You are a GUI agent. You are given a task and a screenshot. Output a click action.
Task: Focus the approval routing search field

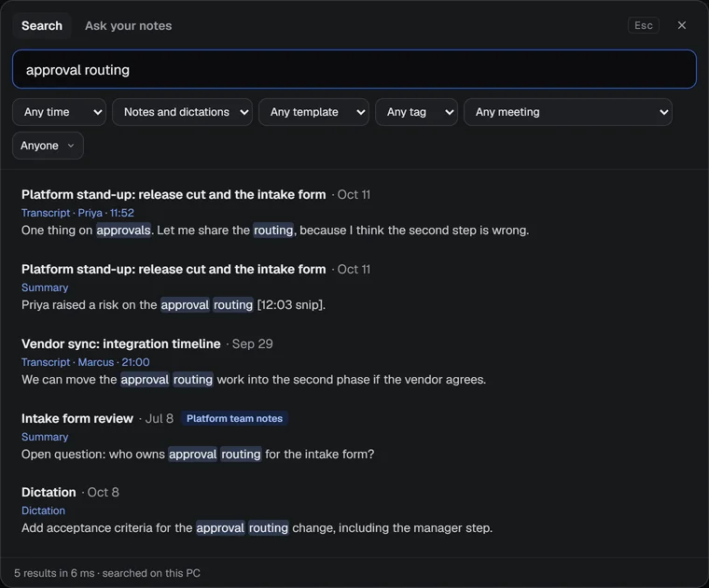[x=354, y=69]
